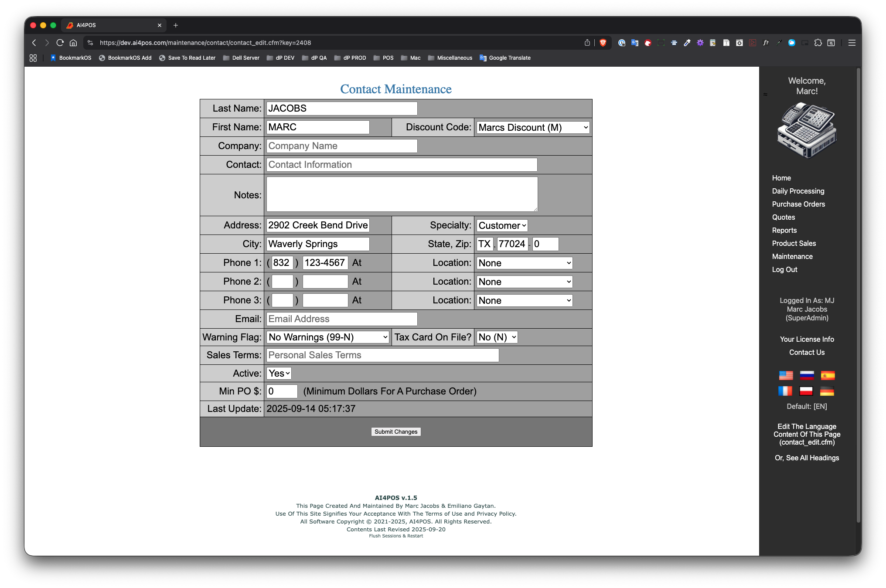This screenshot has width=886, height=588.
Task: Open the Google Translate extension icon
Action: (x=634, y=43)
